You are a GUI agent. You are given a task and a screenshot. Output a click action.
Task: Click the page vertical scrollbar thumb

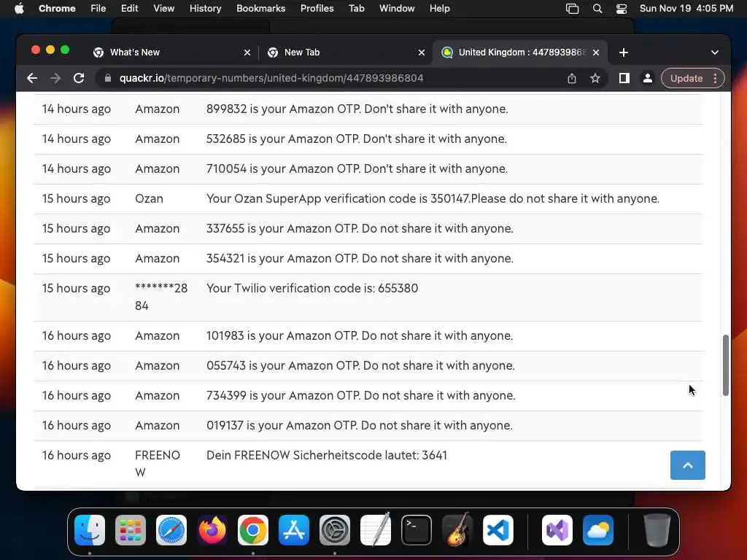click(x=726, y=365)
